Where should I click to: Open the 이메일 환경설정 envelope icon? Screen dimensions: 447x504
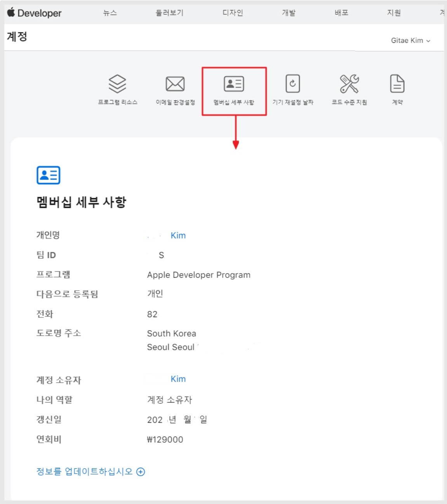(x=175, y=84)
